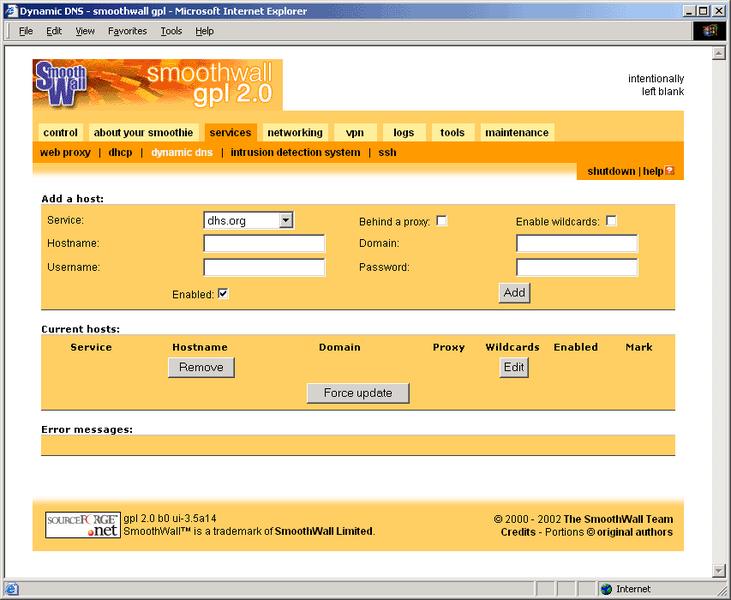Click the Internet zone globe icon
Image resolution: width=731 pixels, height=600 pixels.
607,589
